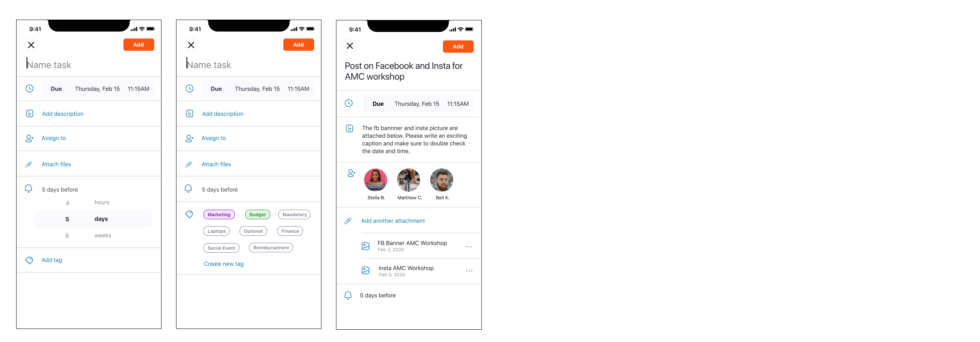Select weeks in the reminder picker
Screen dimensions: 980x342
point(103,235)
